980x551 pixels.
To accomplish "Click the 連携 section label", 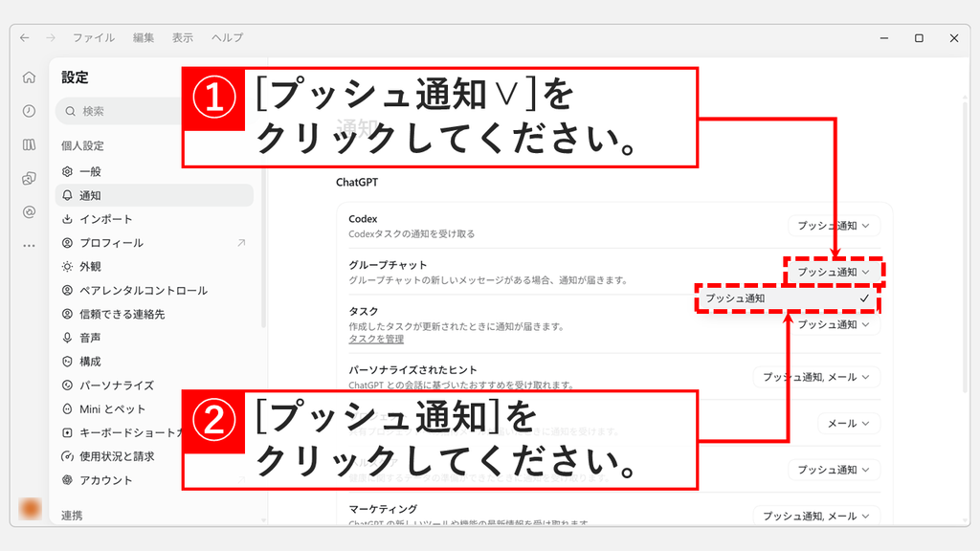I will pyautogui.click(x=72, y=516).
